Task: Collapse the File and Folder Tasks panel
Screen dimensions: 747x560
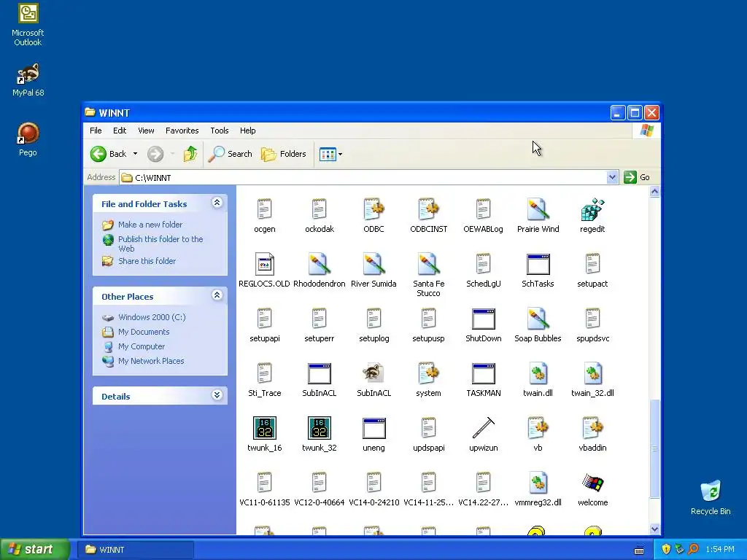Action: (x=217, y=203)
